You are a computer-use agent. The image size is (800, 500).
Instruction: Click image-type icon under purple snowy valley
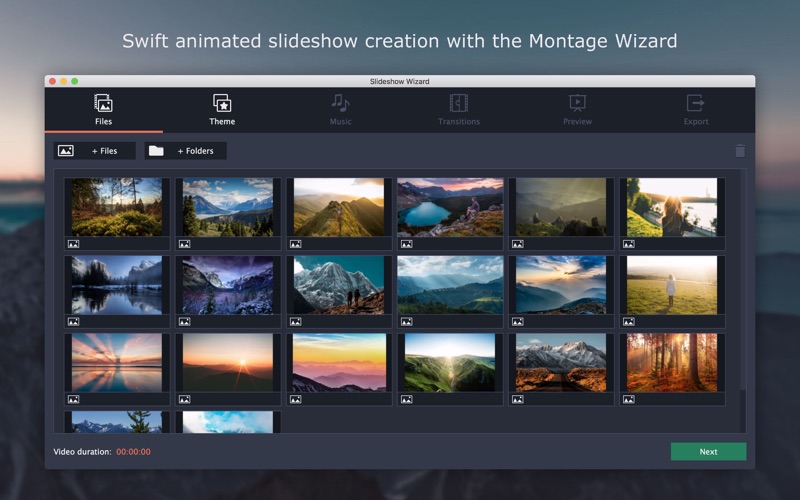(x=185, y=321)
